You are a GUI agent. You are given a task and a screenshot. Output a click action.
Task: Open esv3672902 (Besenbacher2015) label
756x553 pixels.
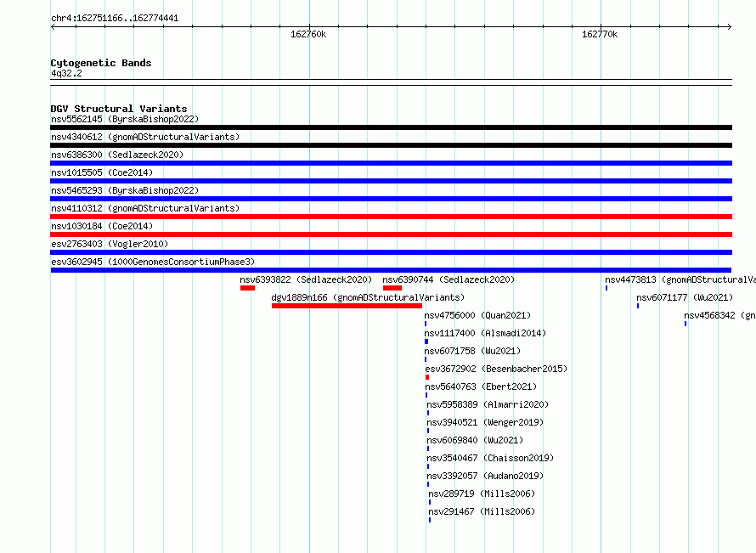(x=496, y=369)
